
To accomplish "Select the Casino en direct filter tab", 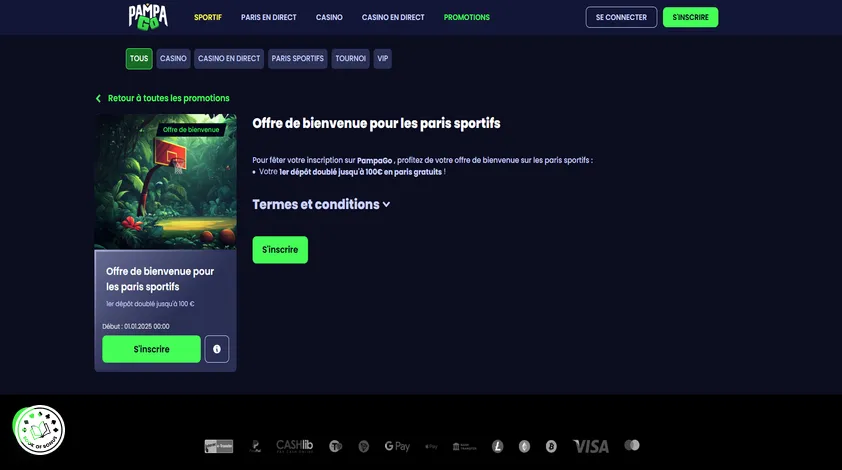I will 229,59.
